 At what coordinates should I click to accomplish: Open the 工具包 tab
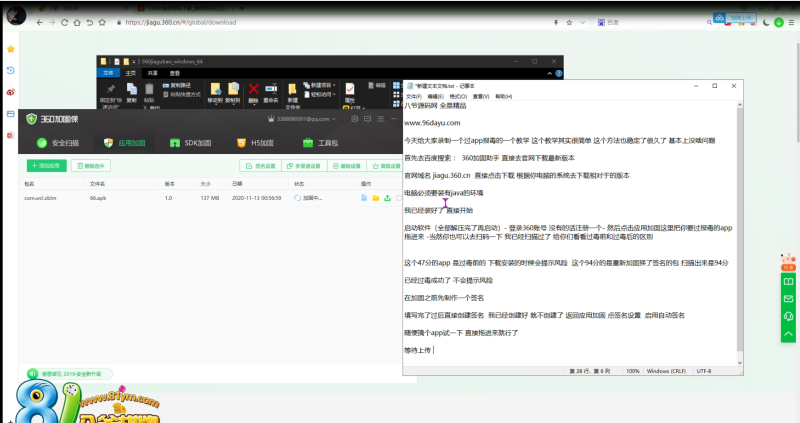click(320, 143)
